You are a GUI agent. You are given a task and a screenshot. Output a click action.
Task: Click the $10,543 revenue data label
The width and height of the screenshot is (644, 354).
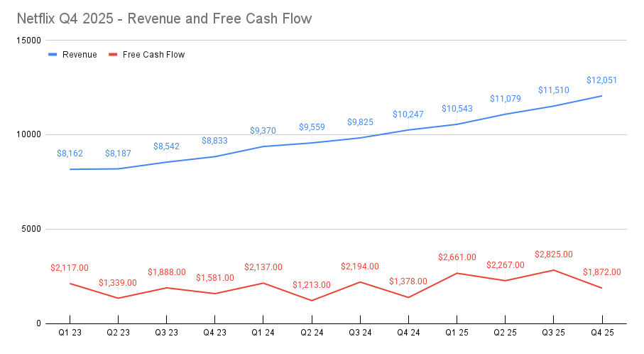tap(457, 109)
